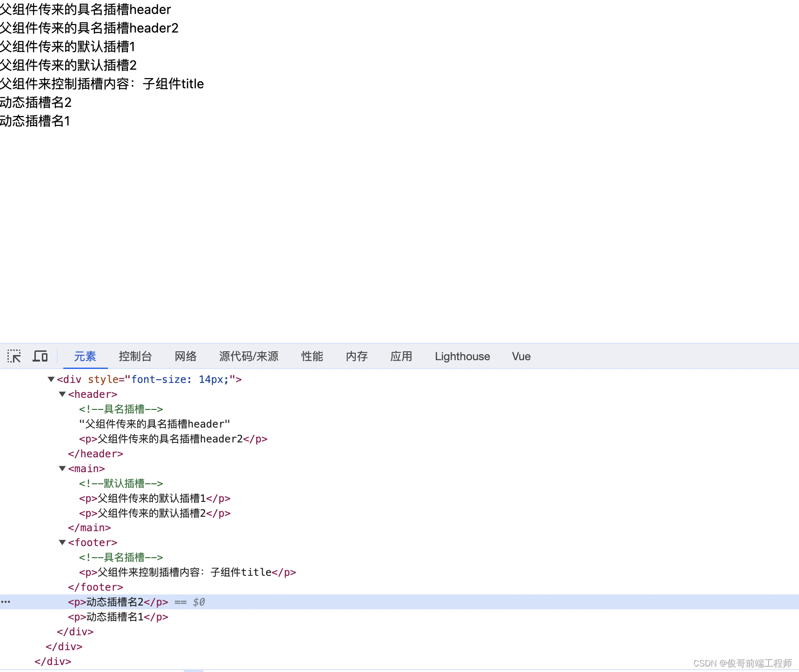Click the page text 父组件传来的默认插槽1
The height and width of the screenshot is (672, 799).
[x=68, y=46]
